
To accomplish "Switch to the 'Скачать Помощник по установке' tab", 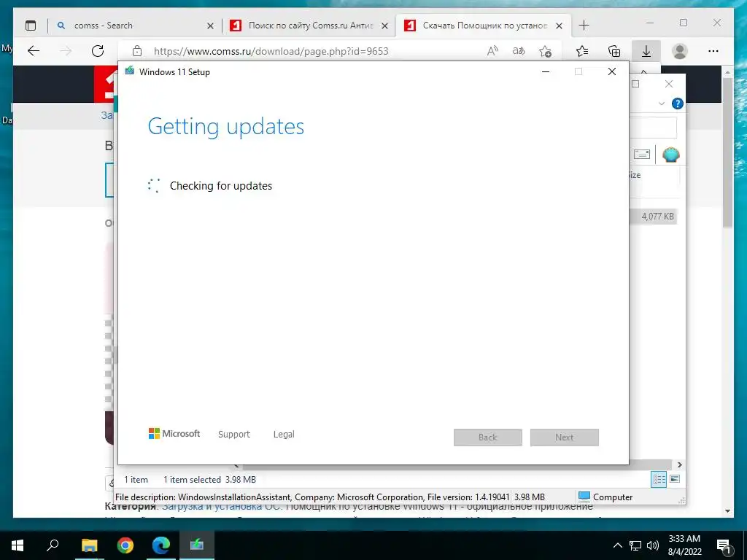I will point(482,26).
